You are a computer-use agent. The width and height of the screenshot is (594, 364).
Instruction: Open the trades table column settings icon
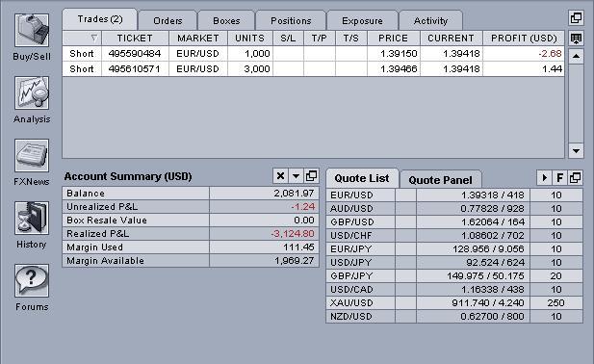tap(576, 39)
